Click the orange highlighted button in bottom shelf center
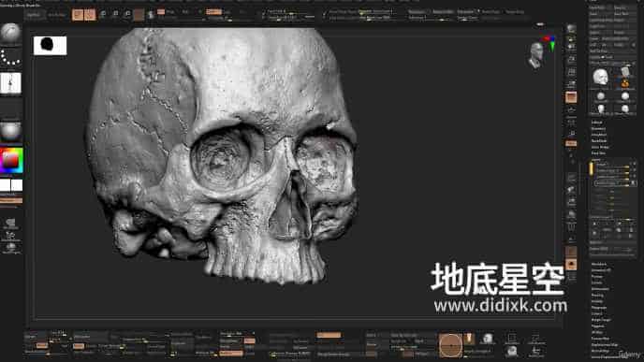 (x=329, y=335)
